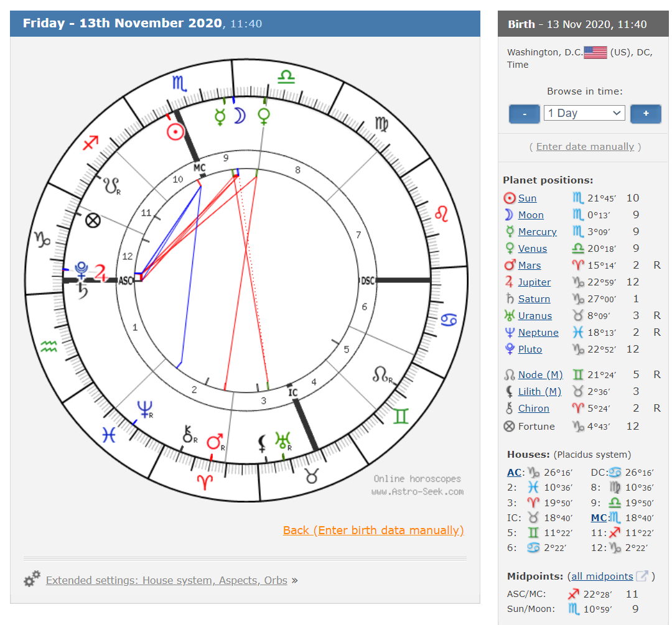Click the Part of Fortune symbol in chart
The width and height of the screenshot is (672, 625).
click(93, 221)
